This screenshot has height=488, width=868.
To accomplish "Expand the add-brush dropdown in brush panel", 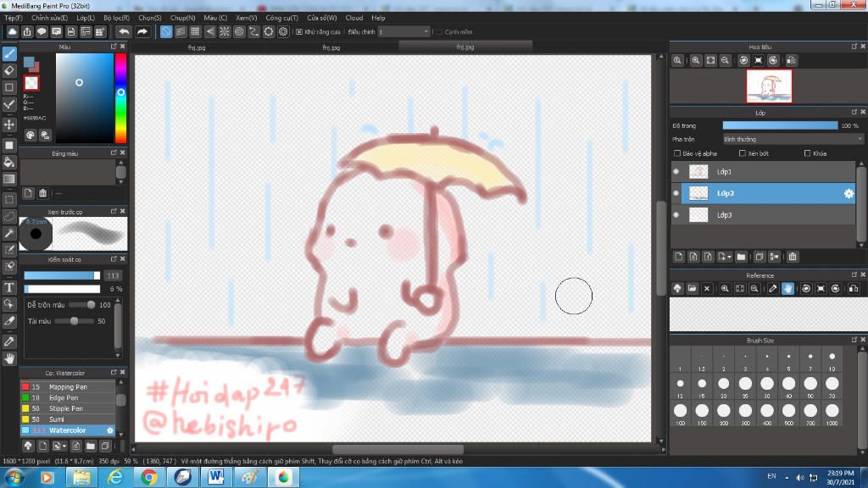I will pos(64,446).
